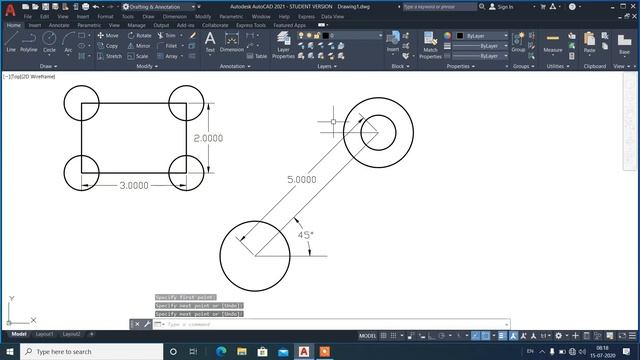Click the Paste icon
This screenshot has height=360, width=640.
click(x=589, y=43)
